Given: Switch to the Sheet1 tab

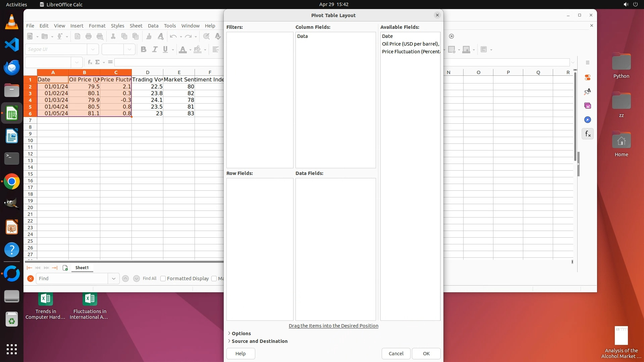Looking at the screenshot, I should click(82, 268).
